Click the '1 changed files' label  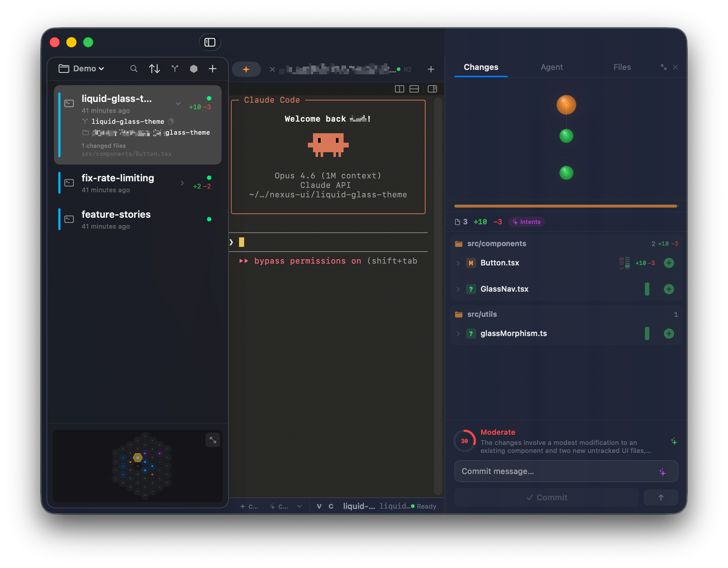pyautogui.click(x=103, y=146)
